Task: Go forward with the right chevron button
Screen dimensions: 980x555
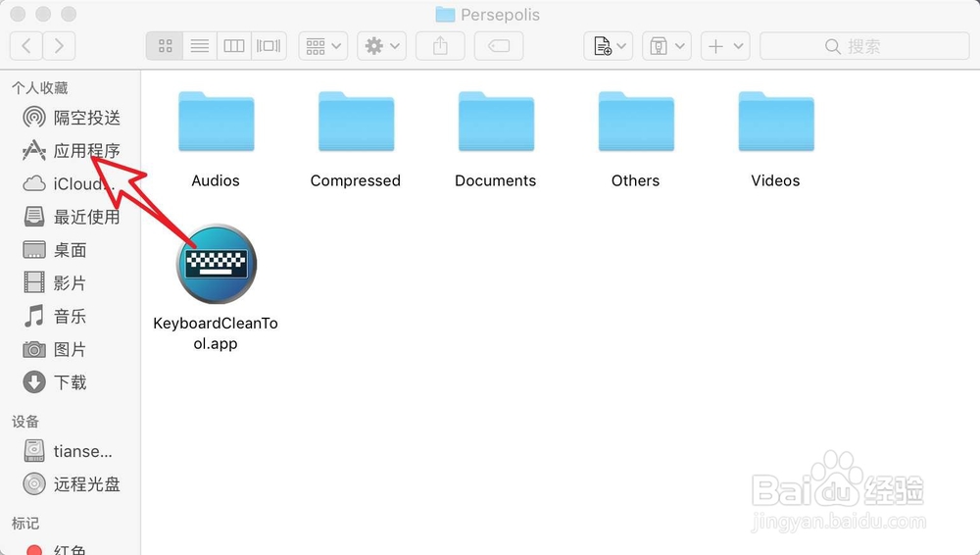Action: click(60, 46)
